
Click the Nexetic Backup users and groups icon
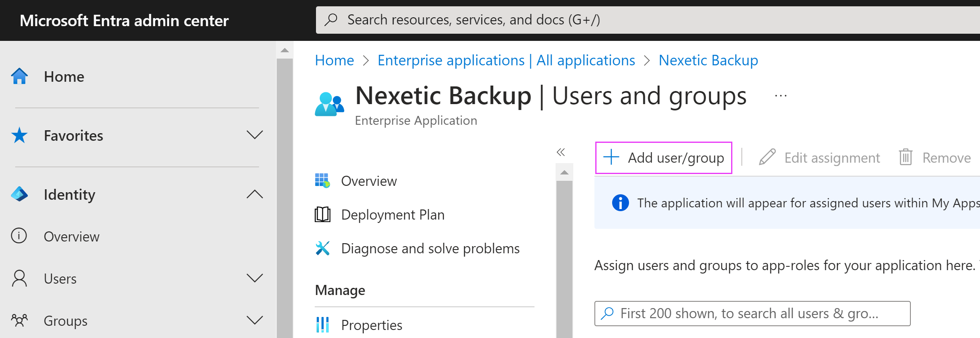(329, 104)
